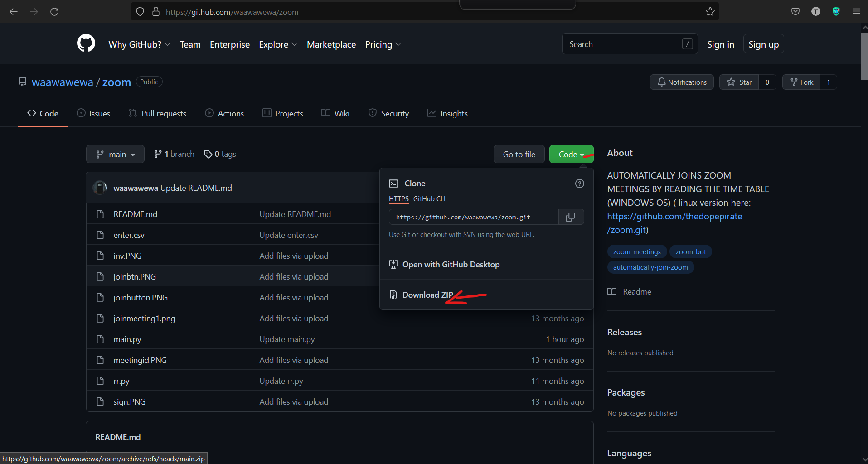The image size is (868, 464).
Task: Open the main branch selector dropdown
Action: [115, 154]
